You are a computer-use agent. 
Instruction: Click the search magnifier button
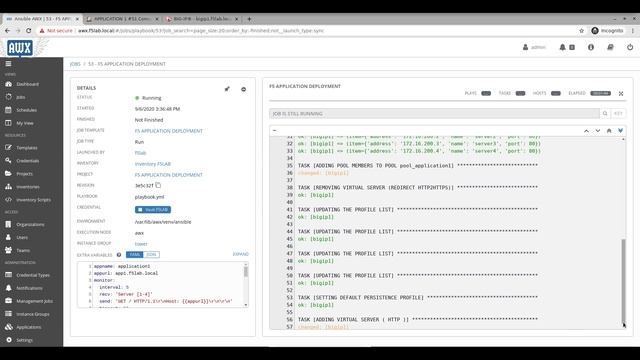pyautogui.click(x=605, y=113)
